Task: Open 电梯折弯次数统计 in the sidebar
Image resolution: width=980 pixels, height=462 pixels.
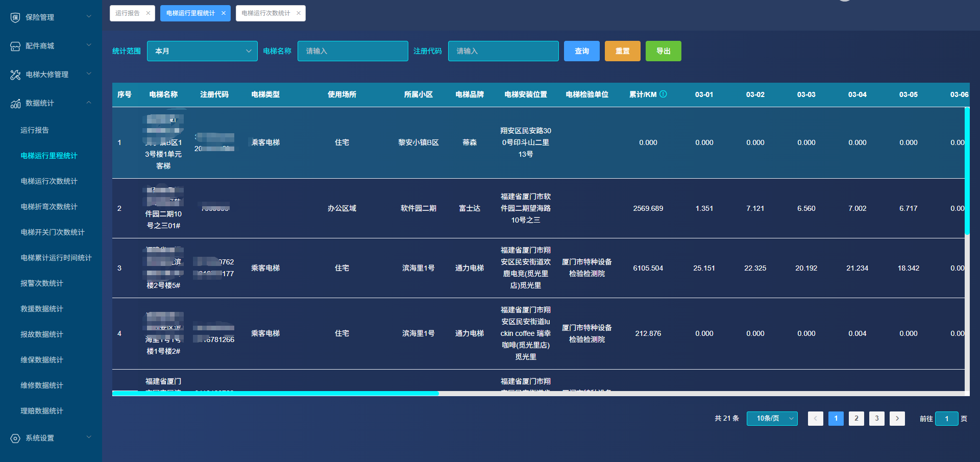Action: pyautogui.click(x=49, y=207)
